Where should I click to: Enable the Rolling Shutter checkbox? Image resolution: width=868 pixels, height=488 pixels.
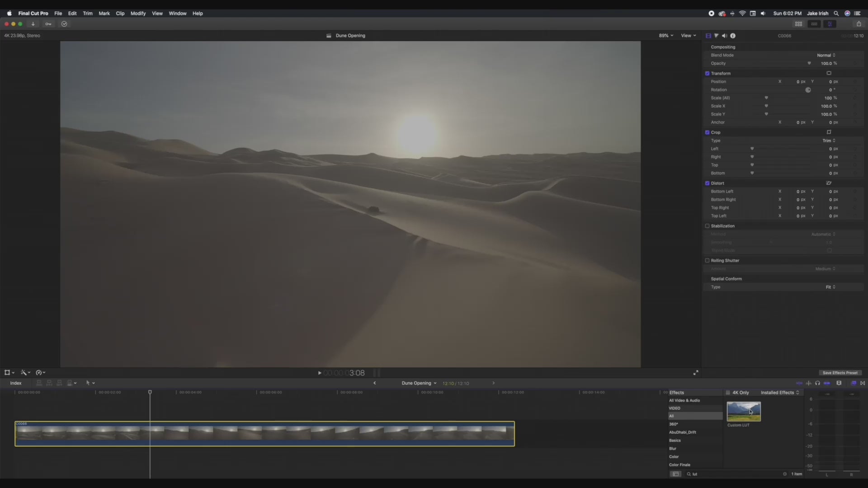click(707, 261)
